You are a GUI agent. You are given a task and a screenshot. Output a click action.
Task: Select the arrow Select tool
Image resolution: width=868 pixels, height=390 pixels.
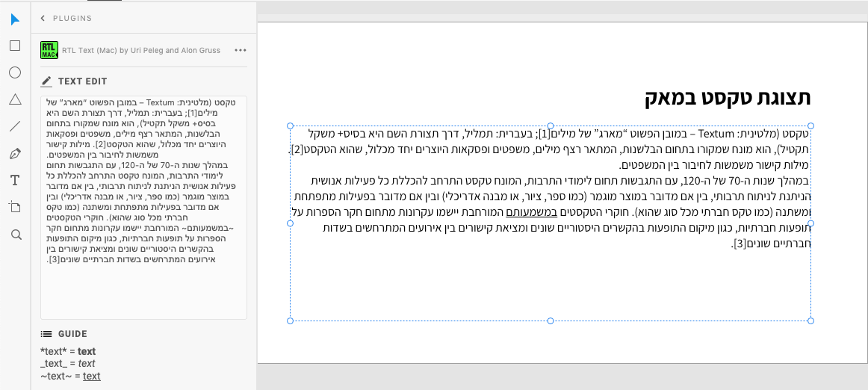(15, 19)
